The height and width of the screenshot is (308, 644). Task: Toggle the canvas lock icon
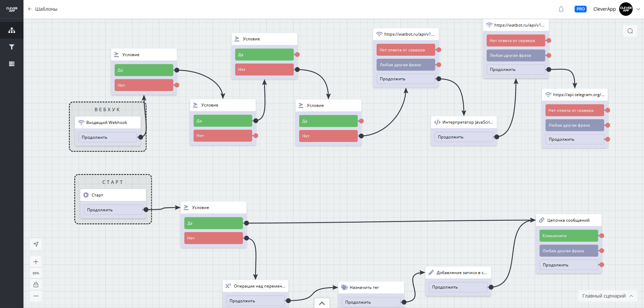point(36,284)
